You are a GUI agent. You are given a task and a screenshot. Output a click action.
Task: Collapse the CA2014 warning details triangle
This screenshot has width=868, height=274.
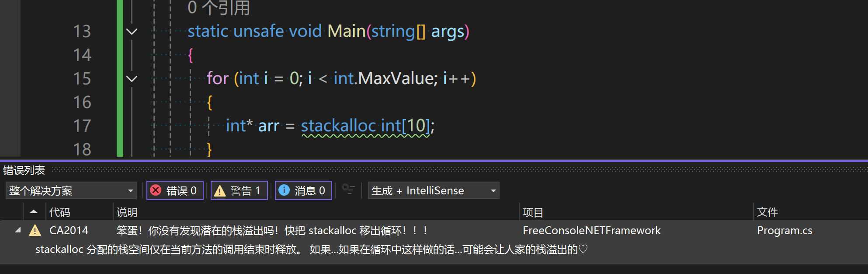[18, 230]
